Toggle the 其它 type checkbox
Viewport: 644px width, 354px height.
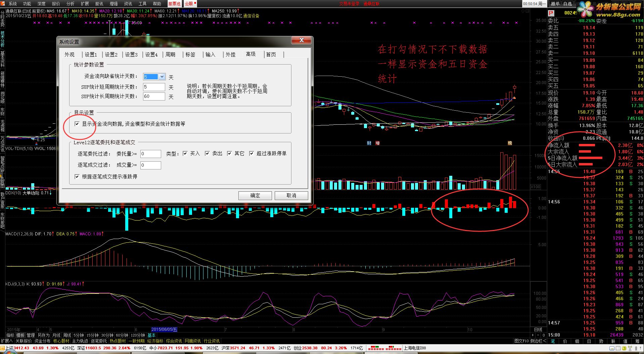pyautogui.click(x=229, y=153)
